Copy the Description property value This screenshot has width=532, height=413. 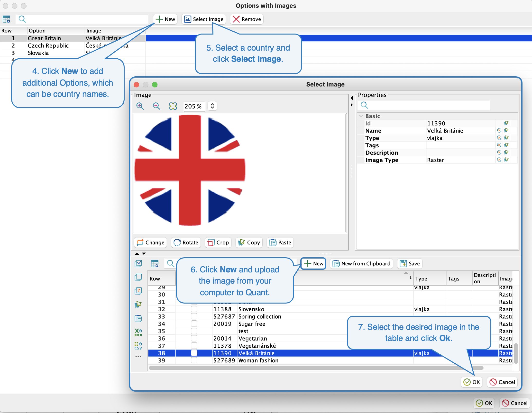click(506, 153)
